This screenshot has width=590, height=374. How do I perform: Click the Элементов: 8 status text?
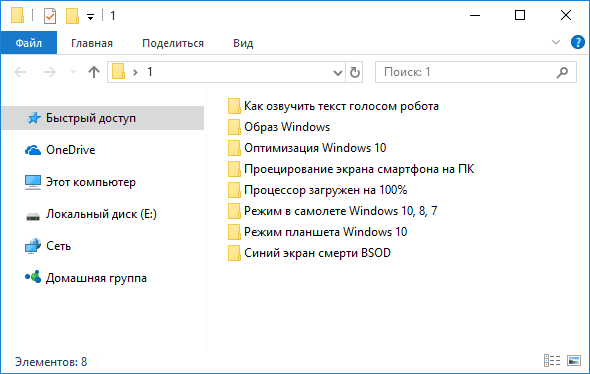(51, 362)
